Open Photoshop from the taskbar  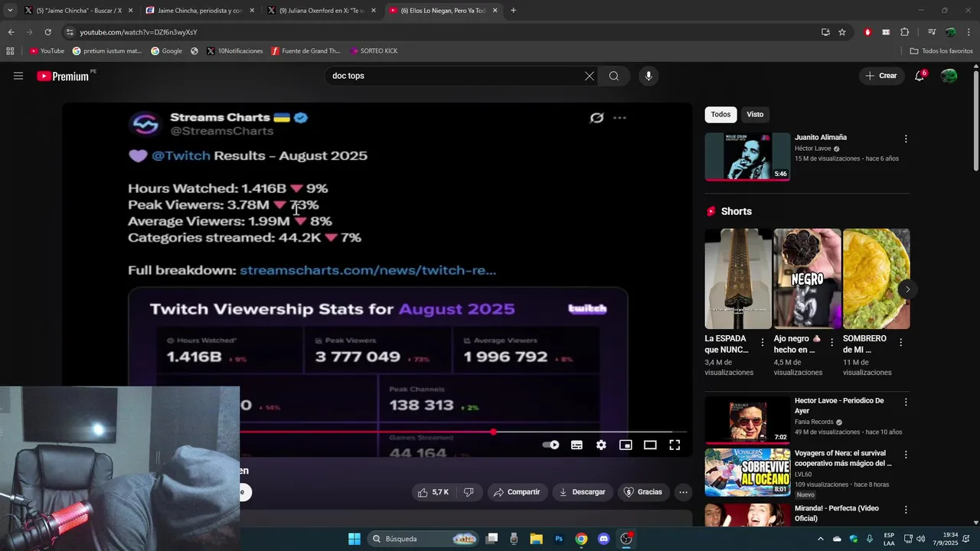coord(559,539)
